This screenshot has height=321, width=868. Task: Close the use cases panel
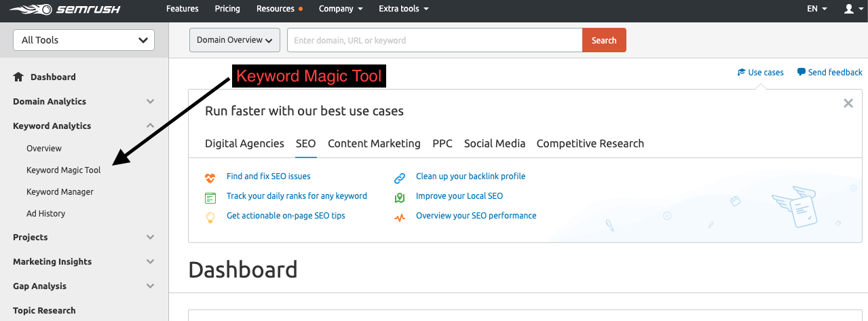848,103
